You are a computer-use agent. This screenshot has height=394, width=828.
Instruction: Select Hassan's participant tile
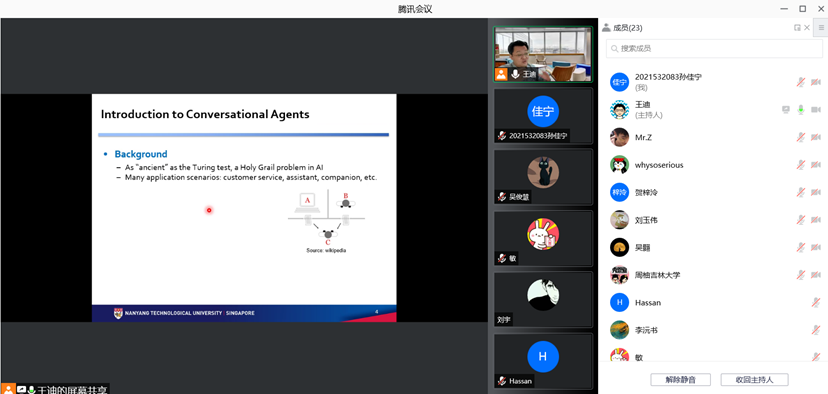[543, 361]
